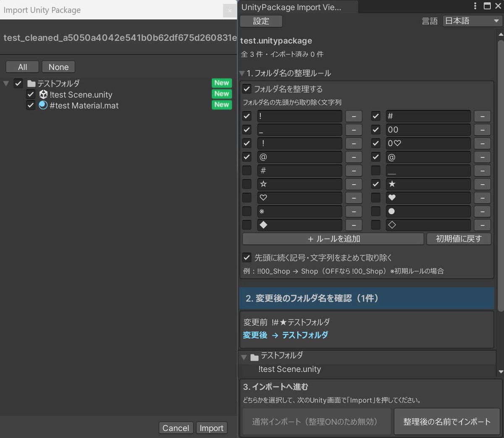
Task: Click the 初期値に戻す reset button
Action: click(x=459, y=239)
